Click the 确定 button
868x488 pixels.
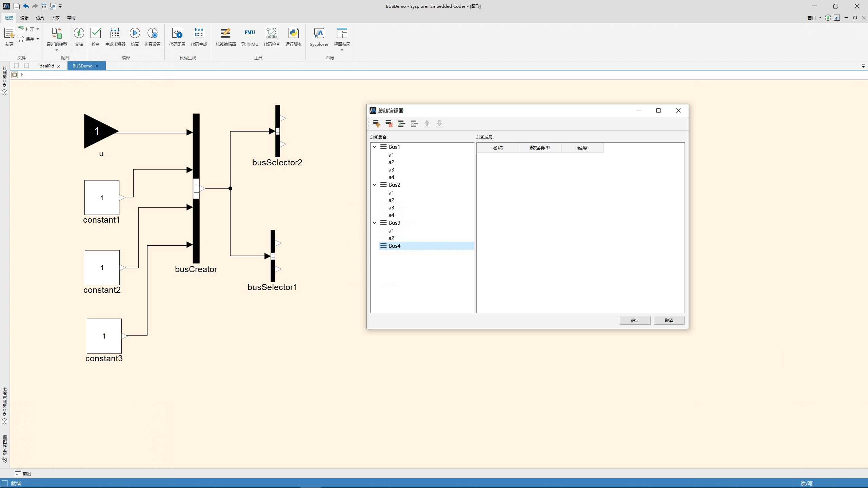pyautogui.click(x=635, y=320)
